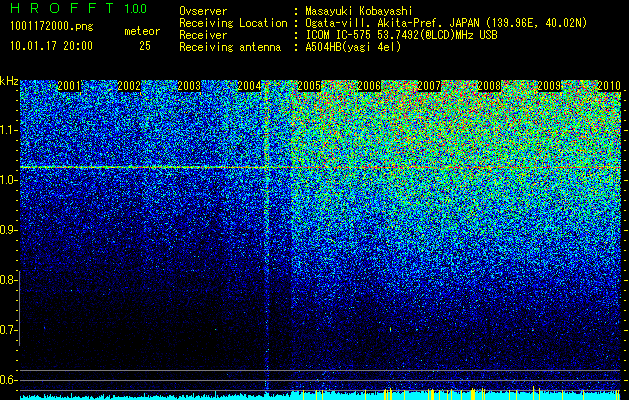The height and width of the screenshot is (400, 629).
Task: Click observer name Masayuki Kobayashi
Action: point(358,11)
